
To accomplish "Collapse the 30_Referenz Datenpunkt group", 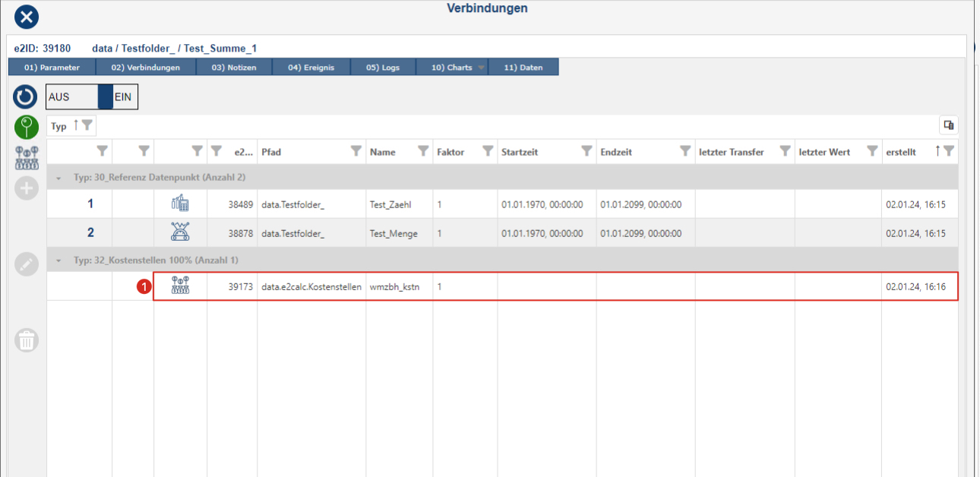I will (x=59, y=177).
